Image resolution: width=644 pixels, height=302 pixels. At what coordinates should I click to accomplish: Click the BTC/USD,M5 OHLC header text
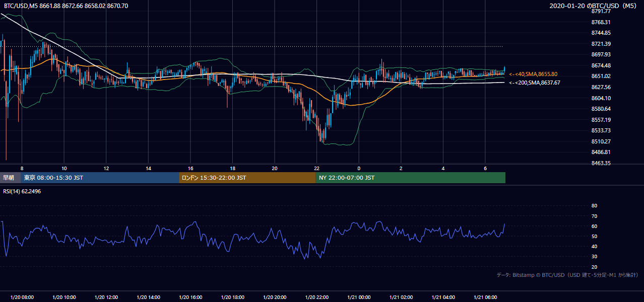tap(66, 6)
